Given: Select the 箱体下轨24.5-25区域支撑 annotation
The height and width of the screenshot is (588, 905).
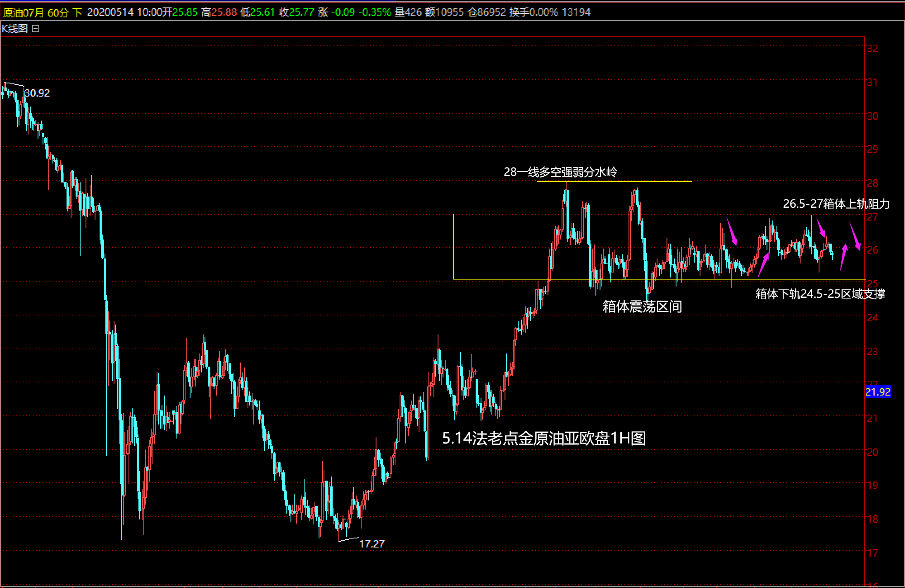Looking at the screenshot, I should point(820,294).
